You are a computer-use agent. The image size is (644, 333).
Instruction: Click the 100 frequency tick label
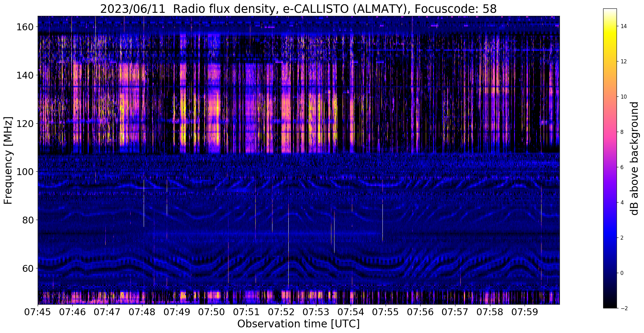(x=25, y=172)
